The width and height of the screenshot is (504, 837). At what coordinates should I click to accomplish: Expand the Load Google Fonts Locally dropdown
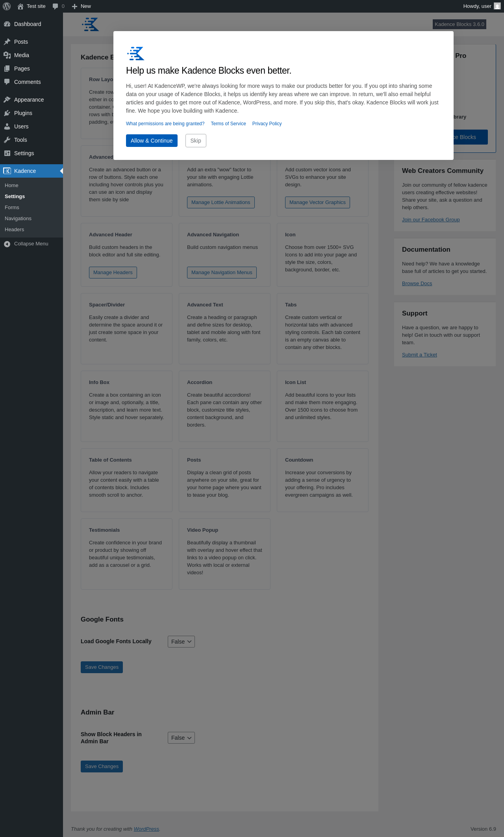[181, 642]
